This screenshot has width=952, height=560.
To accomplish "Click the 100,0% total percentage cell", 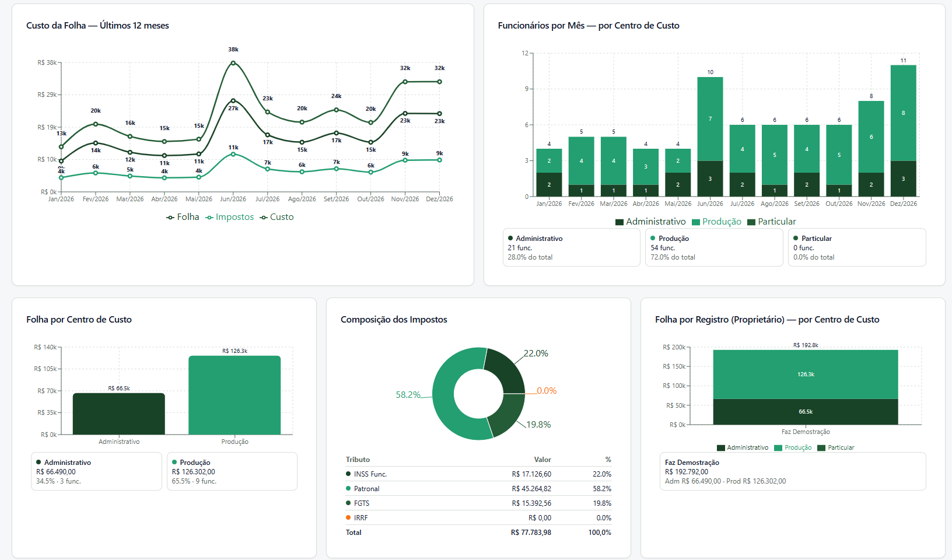I will [600, 533].
